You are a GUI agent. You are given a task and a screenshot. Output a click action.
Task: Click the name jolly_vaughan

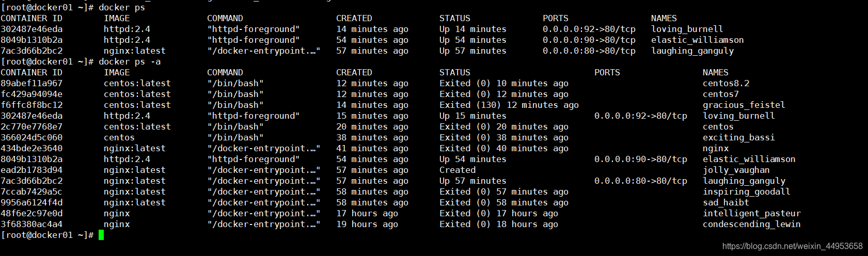tap(736, 170)
